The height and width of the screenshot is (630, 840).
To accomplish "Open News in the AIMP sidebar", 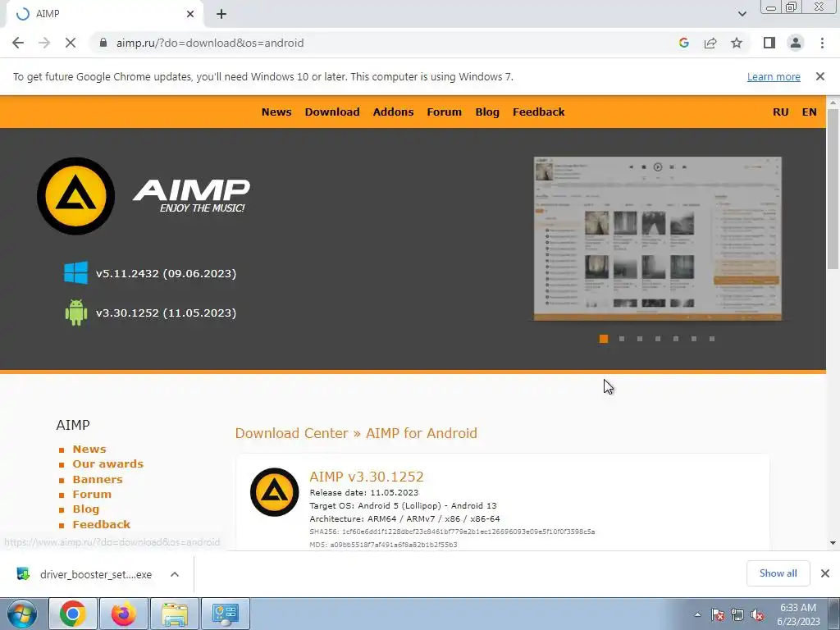I will [x=89, y=449].
